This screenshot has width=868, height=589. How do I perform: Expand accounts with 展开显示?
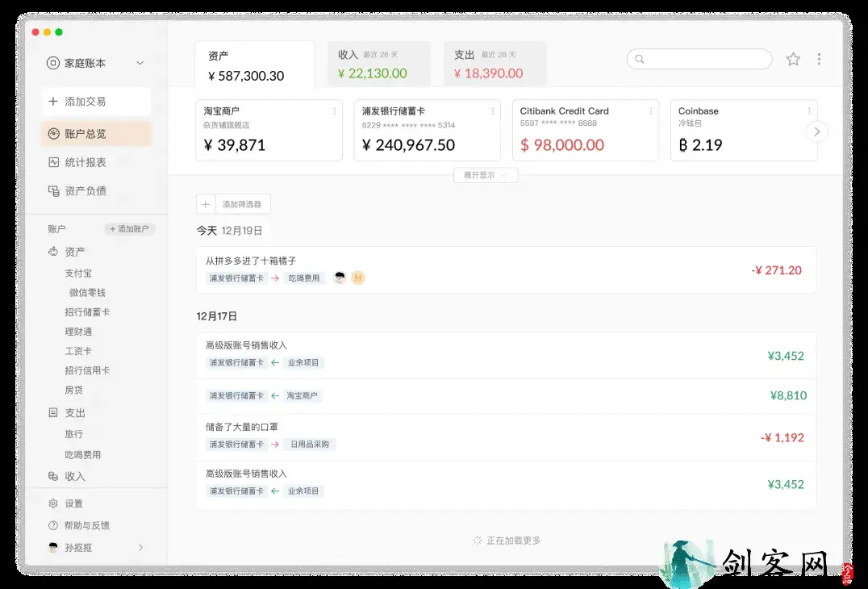coord(486,175)
